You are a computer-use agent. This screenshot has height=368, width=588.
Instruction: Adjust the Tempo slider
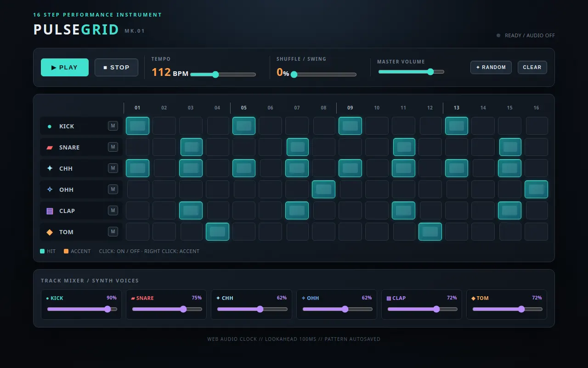click(x=223, y=75)
